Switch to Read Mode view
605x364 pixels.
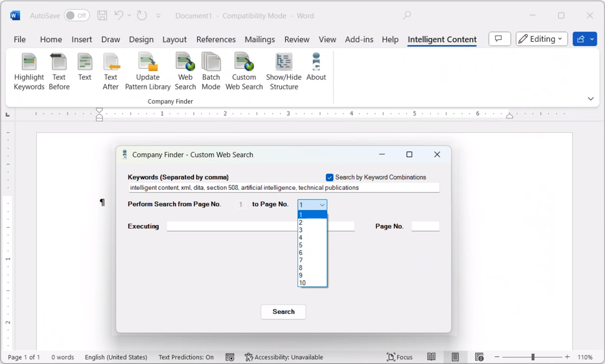coord(431,357)
